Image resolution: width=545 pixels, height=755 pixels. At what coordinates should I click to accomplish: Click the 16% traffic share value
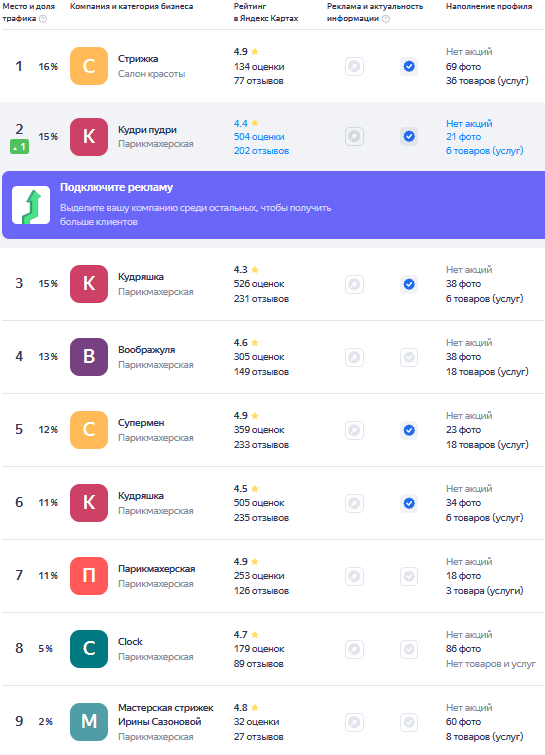coord(48,67)
